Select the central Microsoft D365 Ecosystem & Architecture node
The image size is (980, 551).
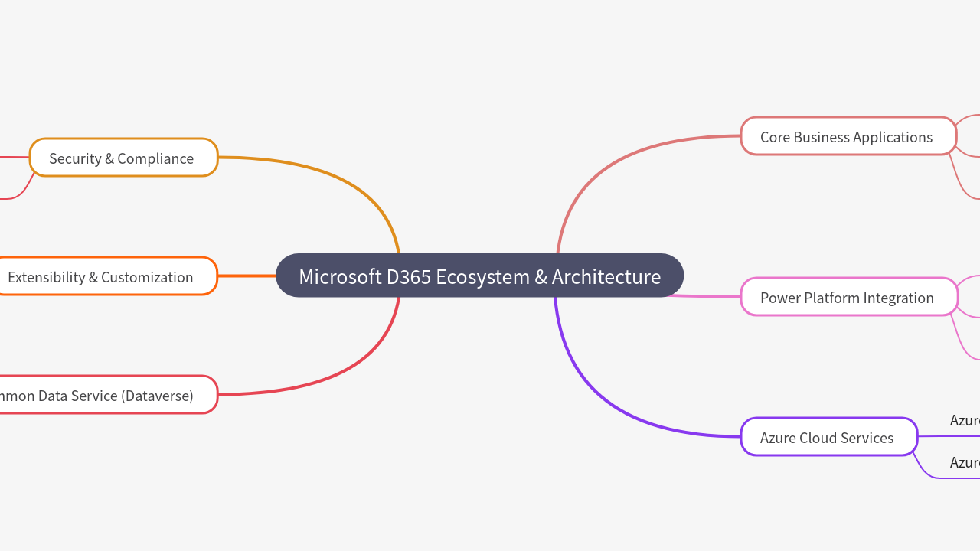coord(479,276)
